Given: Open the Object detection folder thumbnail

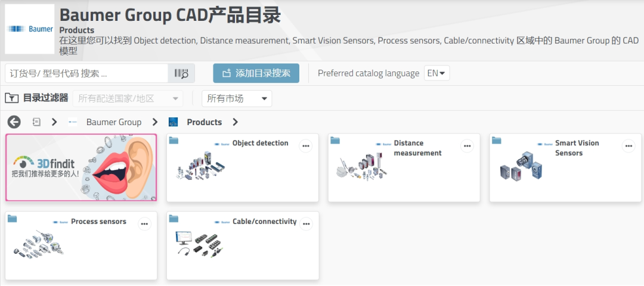Looking at the screenshot, I should (x=202, y=165).
